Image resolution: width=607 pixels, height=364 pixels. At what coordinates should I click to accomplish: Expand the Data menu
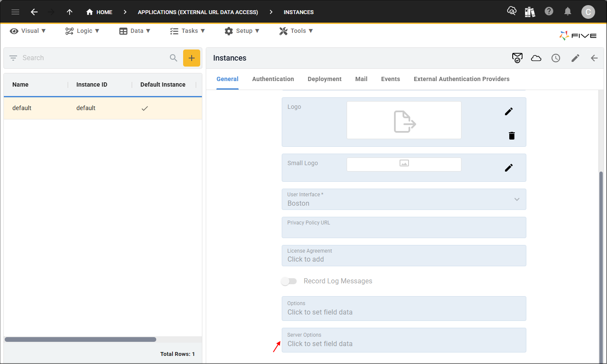(135, 31)
